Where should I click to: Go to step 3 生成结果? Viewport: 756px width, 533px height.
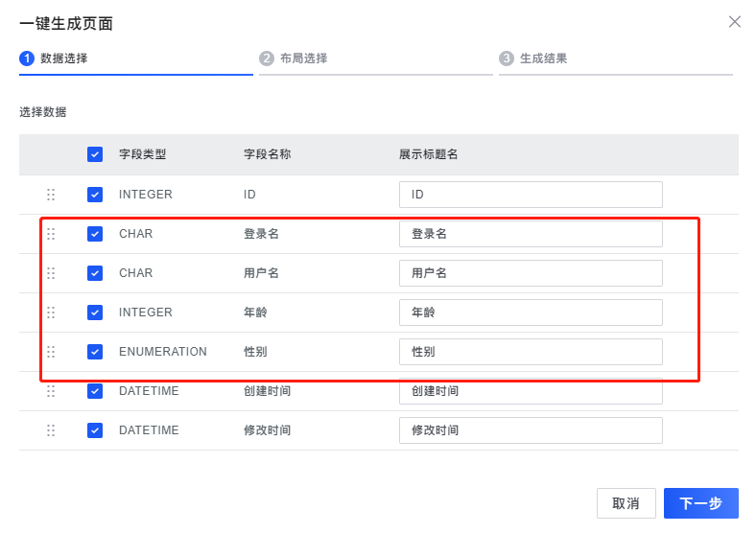point(532,58)
